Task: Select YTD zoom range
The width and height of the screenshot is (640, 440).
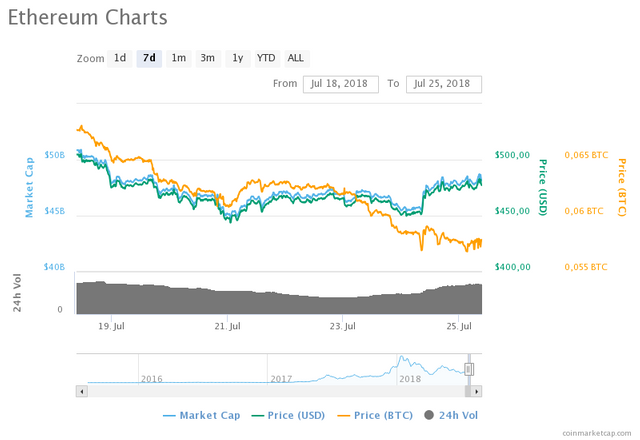Action: 266,58
